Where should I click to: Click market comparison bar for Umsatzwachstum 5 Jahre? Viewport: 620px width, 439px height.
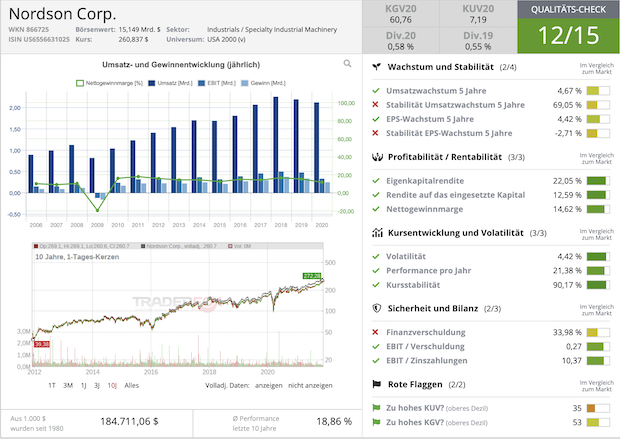598,91
